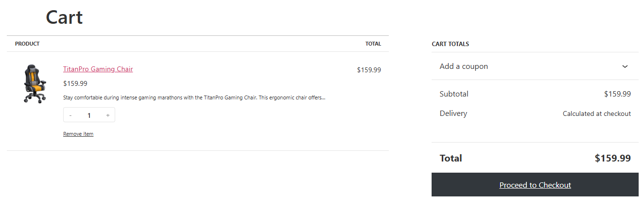Click the Cart page heading
The image size is (644, 210).
click(x=64, y=17)
